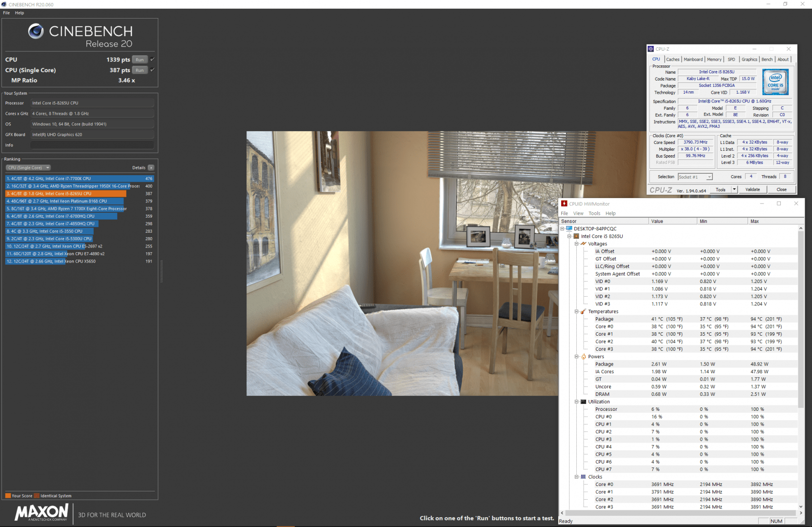The width and height of the screenshot is (812, 527).
Task: Switch to the Bench tab in CPU-Z
Action: point(767,60)
